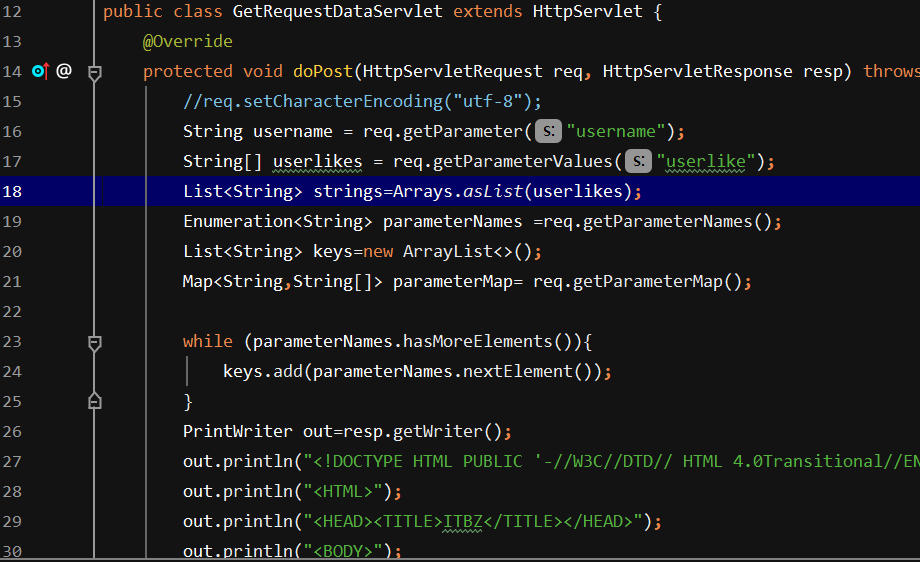The image size is (920, 562).
Task: Click the class name GetRequestDataServlet
Action: 337,11
